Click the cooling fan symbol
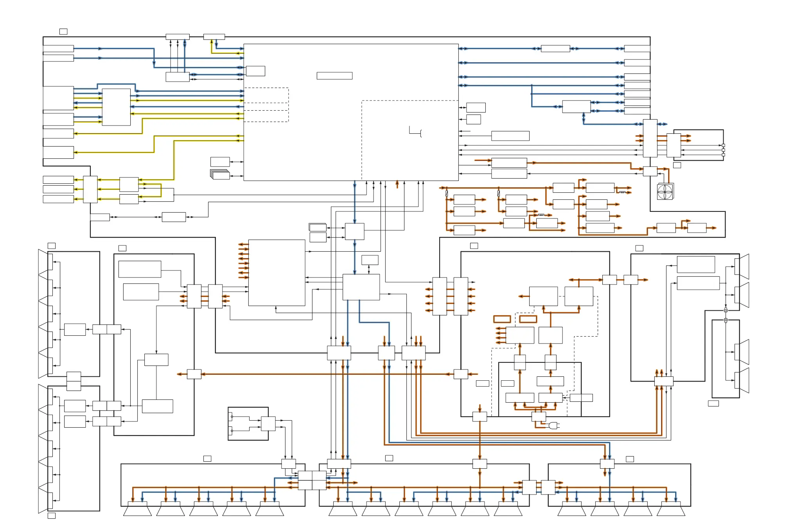Image resolution: width=792 pixels, height=532 pixels. pos(665,192)
